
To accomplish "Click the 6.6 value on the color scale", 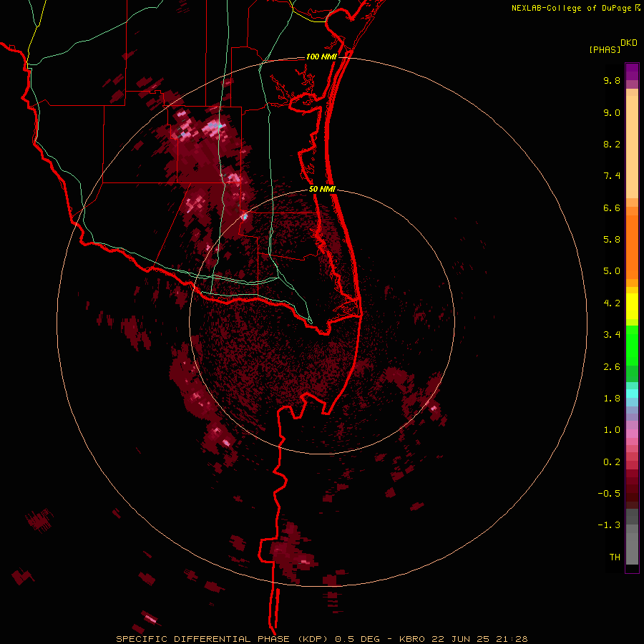I will click(x=612, y=208).
